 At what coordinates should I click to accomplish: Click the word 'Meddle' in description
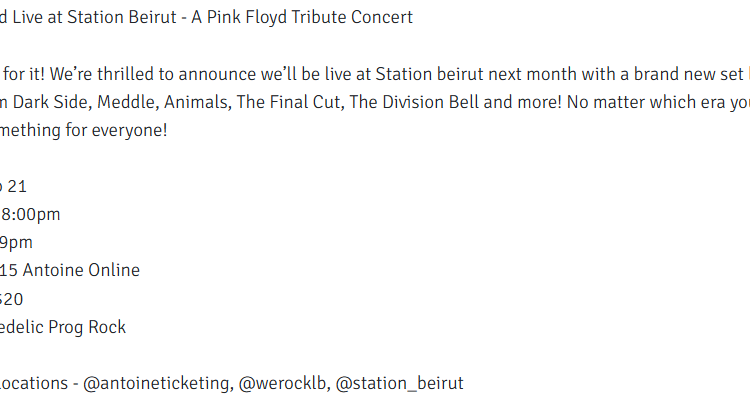point(128,102)
